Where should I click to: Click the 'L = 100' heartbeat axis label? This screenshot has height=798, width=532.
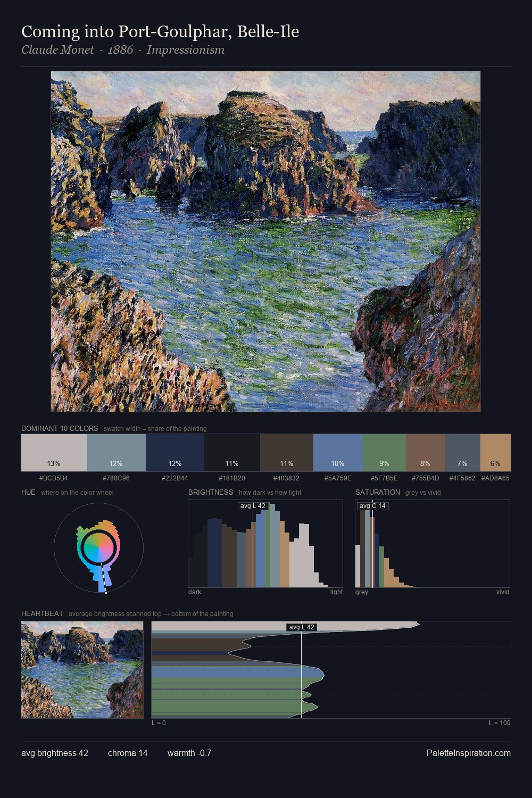(x=500, y=723)
